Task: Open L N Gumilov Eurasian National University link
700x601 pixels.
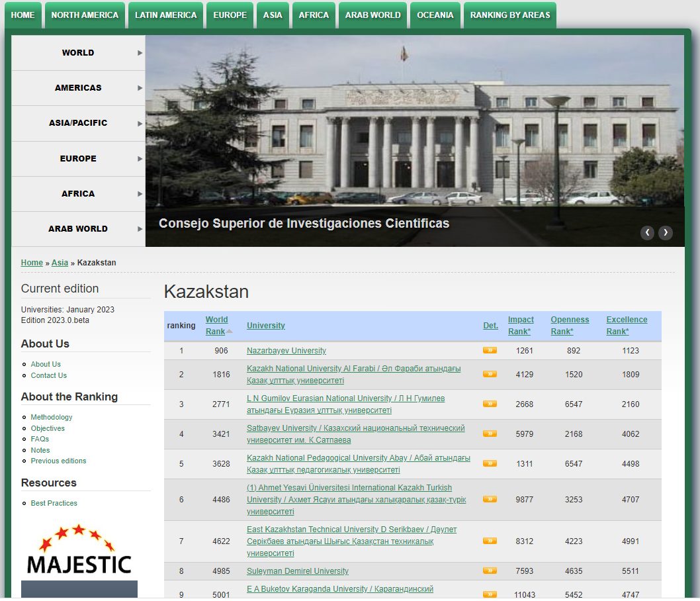Action: [345, 404]
